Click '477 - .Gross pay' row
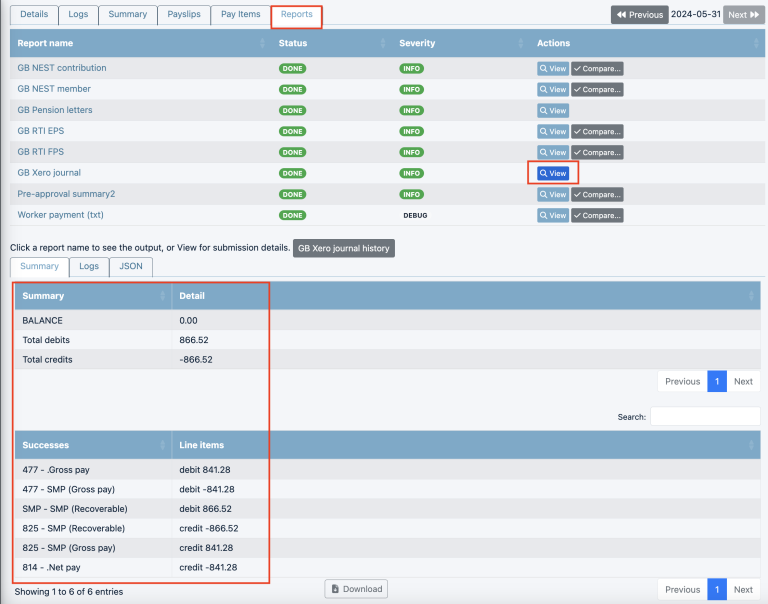 click(x=387, y=470)
